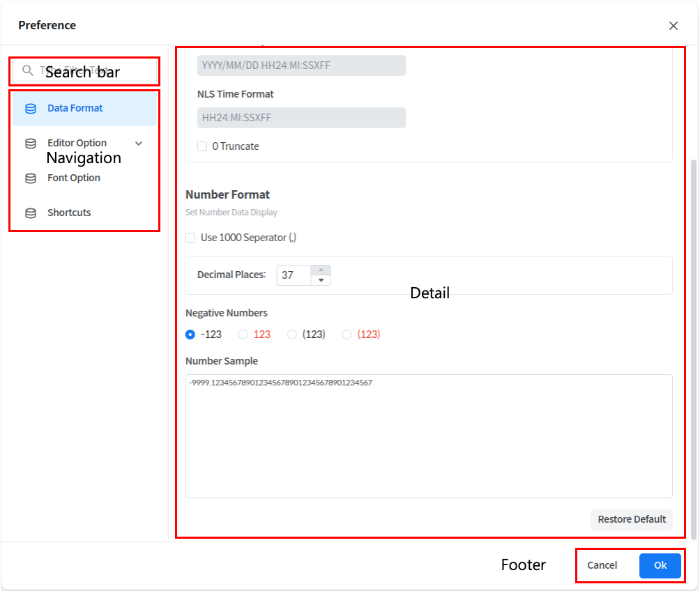This screenshot has height=591, width=700.
Task: Click the search magnifier icon
Action: 28,70
